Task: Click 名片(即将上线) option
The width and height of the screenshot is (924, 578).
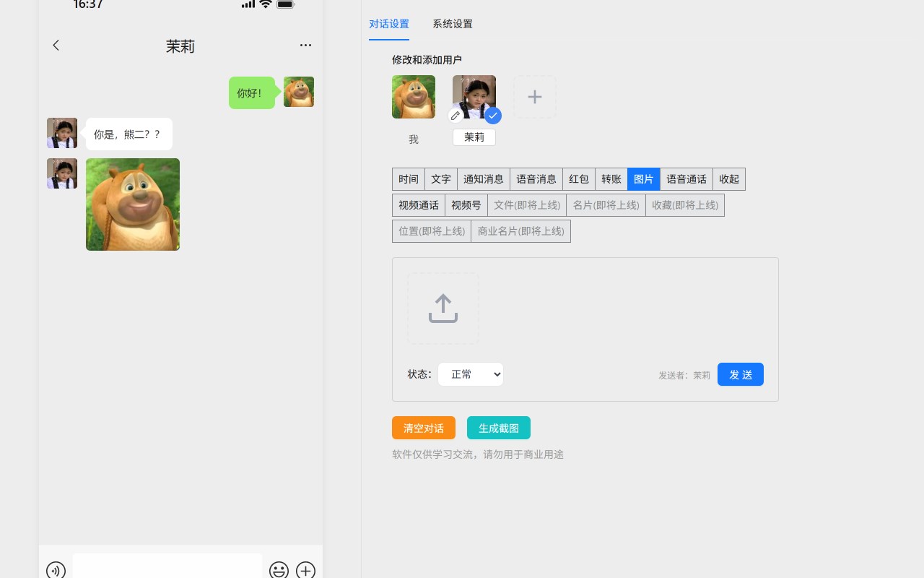Action: pos(606,205)
